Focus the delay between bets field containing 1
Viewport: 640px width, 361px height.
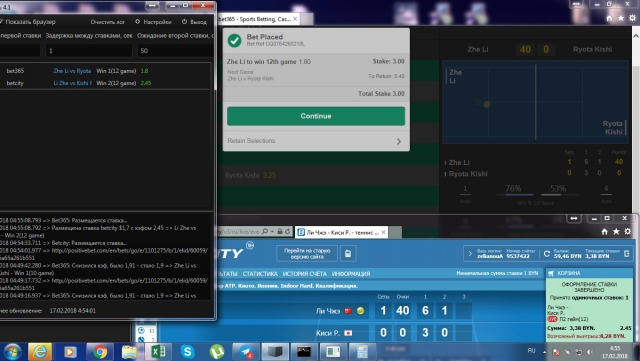pos(89,51)
